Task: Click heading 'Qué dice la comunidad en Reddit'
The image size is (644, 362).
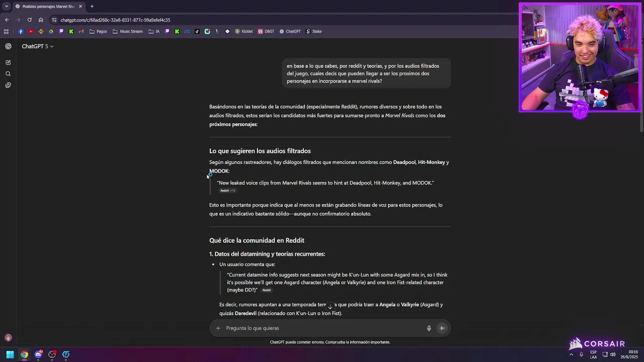Action: pos(257,240)
